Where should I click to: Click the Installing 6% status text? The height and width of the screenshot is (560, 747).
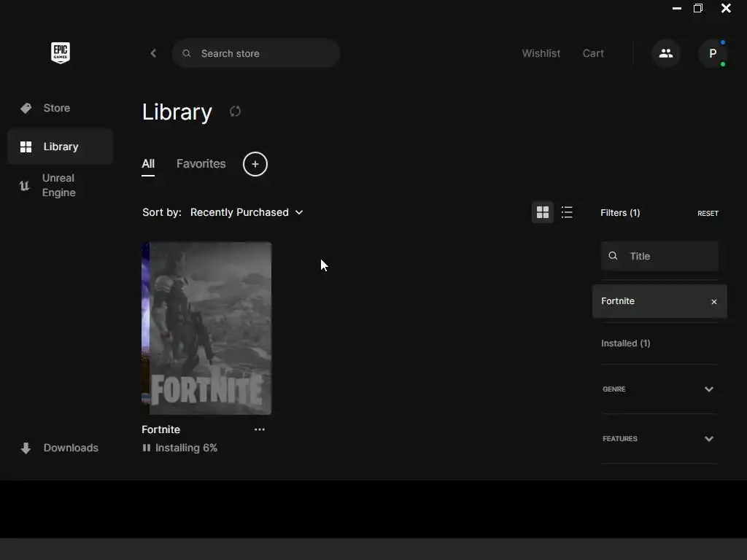point(186,448)
